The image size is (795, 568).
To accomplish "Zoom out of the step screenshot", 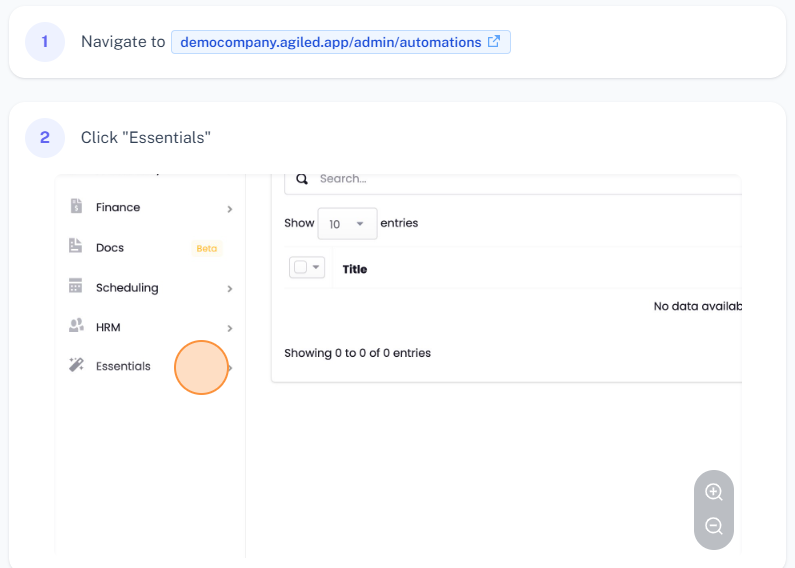I will point(714,526).
